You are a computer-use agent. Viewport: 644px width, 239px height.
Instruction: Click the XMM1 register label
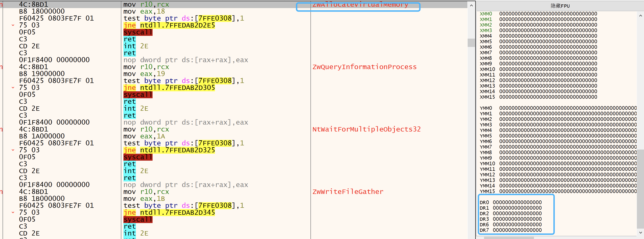click(486, 19)
